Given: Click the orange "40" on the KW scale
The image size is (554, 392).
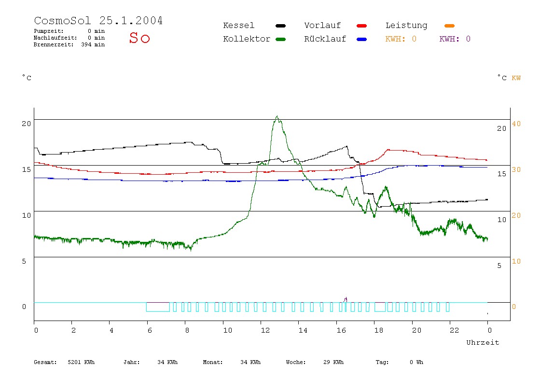Looking at the screenshot, I should coord(516,124).
